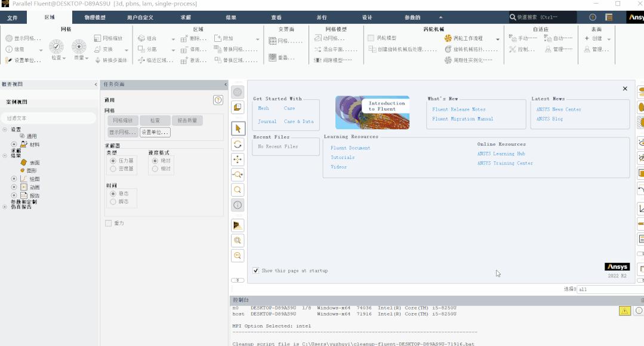
Task: Click 重叠 in the ribbon 交界面 group
Action: coord(282,57)
